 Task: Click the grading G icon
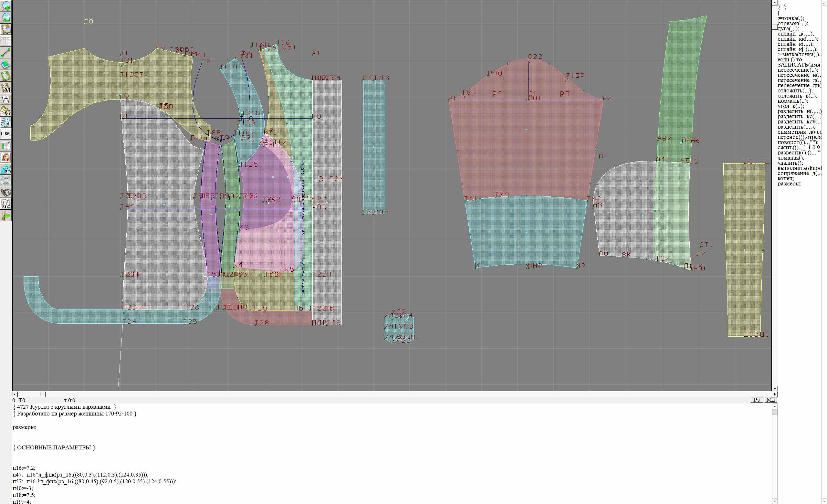6,111
